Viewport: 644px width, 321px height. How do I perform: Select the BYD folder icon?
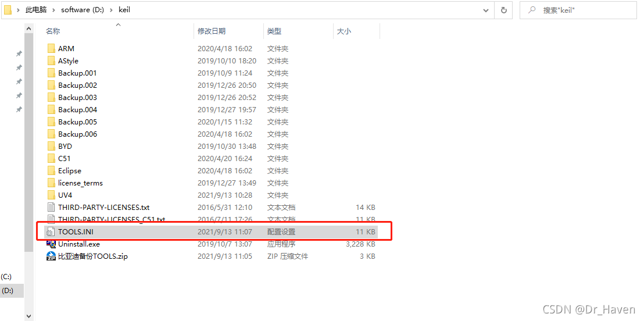click(x=51, y=147)
